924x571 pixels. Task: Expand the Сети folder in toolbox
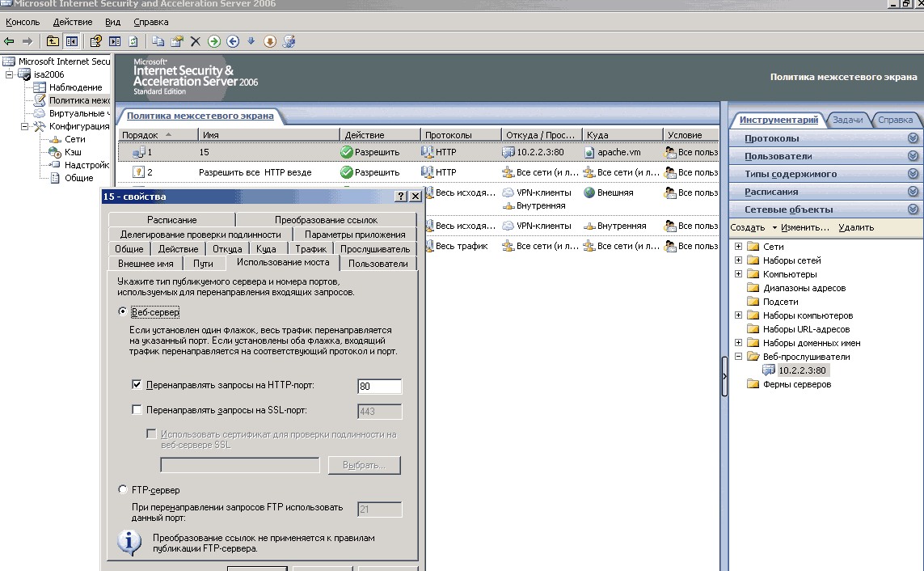point(738,247)
